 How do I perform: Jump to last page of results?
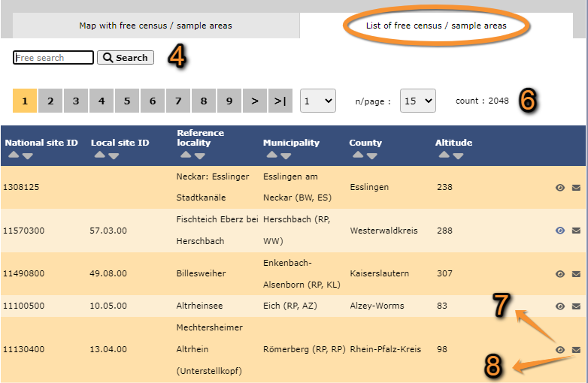pos(280,101)
